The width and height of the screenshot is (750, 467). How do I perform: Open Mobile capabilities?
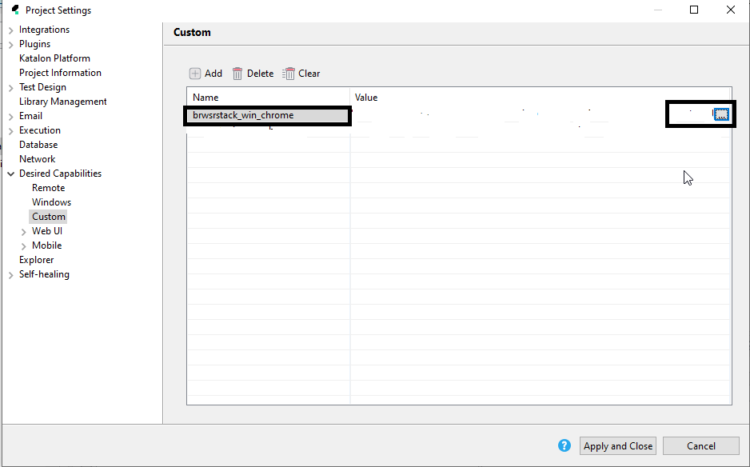point(47,245)
